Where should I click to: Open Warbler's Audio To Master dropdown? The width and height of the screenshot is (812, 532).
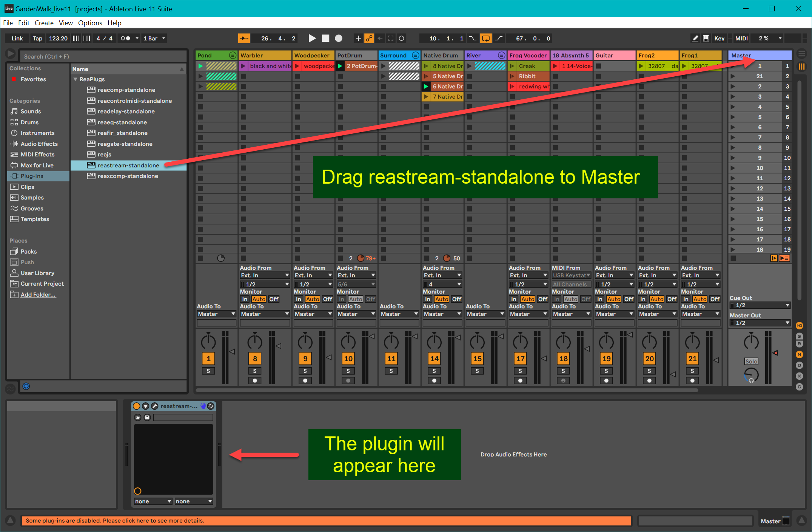coord(265,314)
